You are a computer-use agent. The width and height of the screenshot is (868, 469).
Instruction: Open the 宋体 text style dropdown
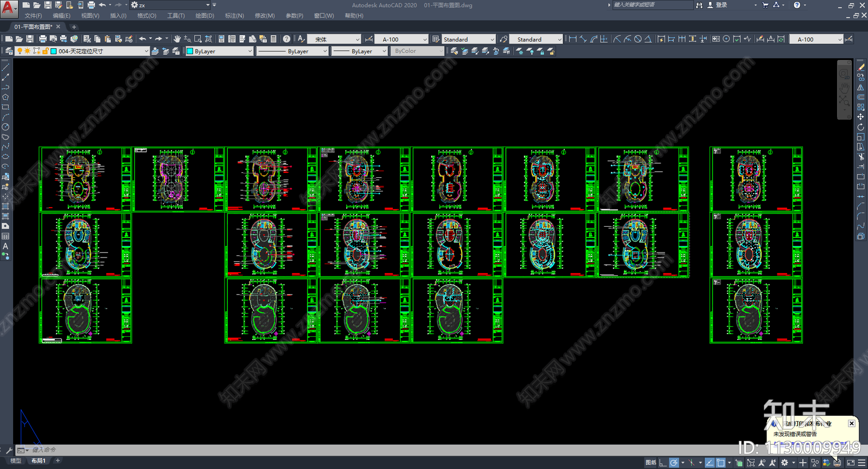pos(334,40)
